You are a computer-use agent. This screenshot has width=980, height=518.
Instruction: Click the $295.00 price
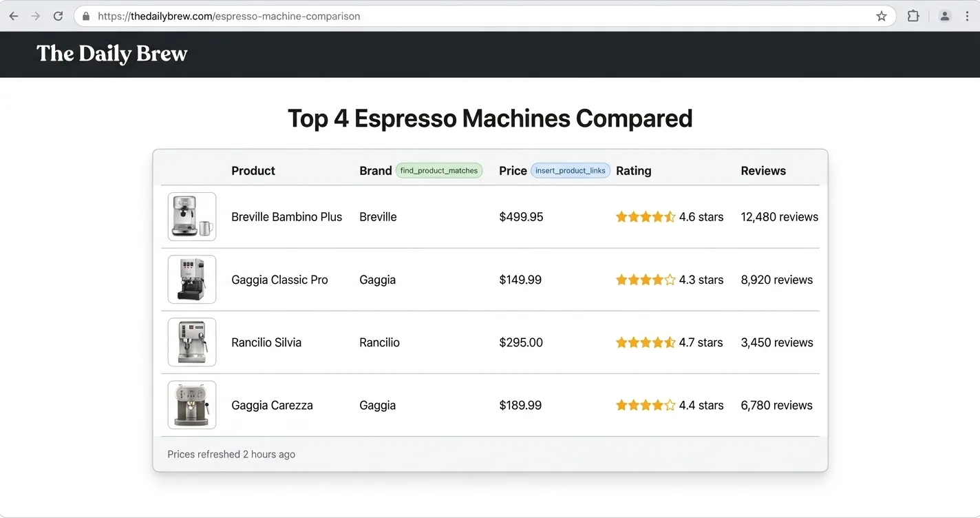(521, 342)
